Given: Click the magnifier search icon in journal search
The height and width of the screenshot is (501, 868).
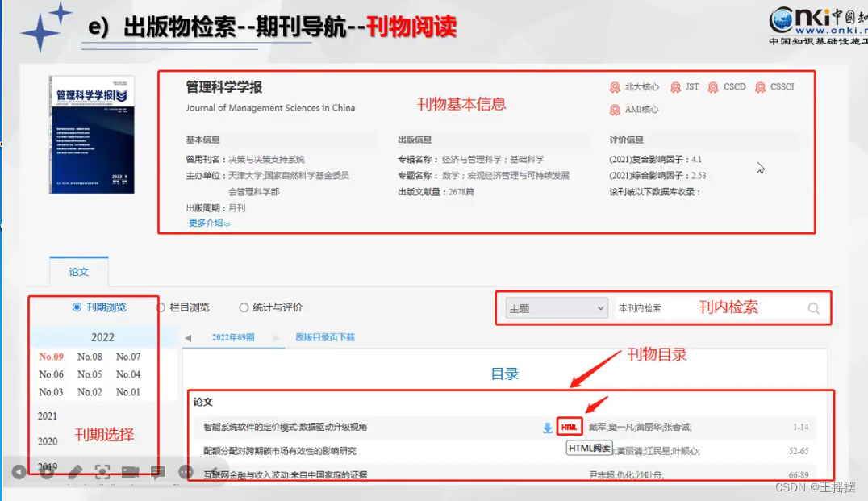Looking at the screenshot, I should click(813, 308).
